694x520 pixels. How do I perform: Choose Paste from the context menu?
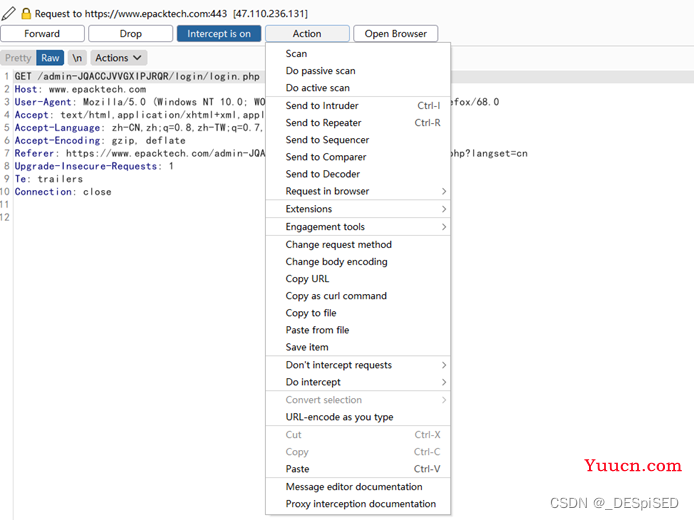point(358,469)
